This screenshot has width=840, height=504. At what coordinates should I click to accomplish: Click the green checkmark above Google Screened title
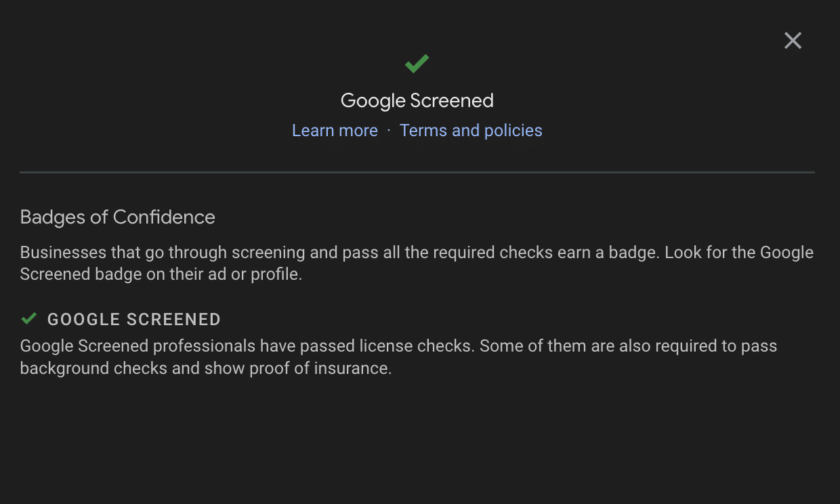[x=417, y=64]
